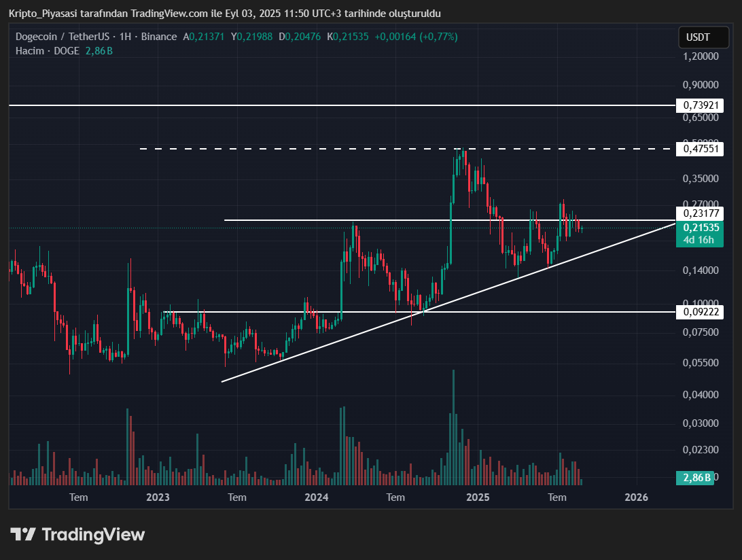Click the 0,23177 horizontal line price label
The image size is (742, 560).
(700, 213)
